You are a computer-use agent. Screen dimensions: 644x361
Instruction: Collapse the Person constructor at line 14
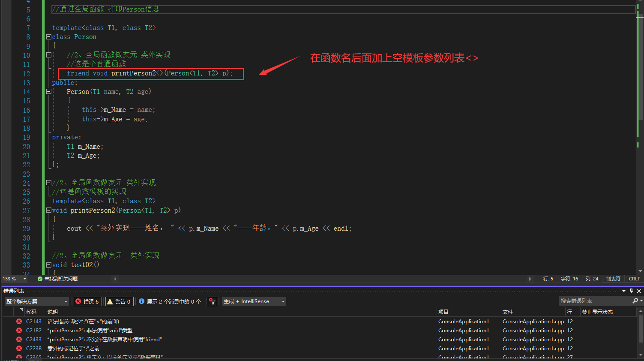(48, 91)
